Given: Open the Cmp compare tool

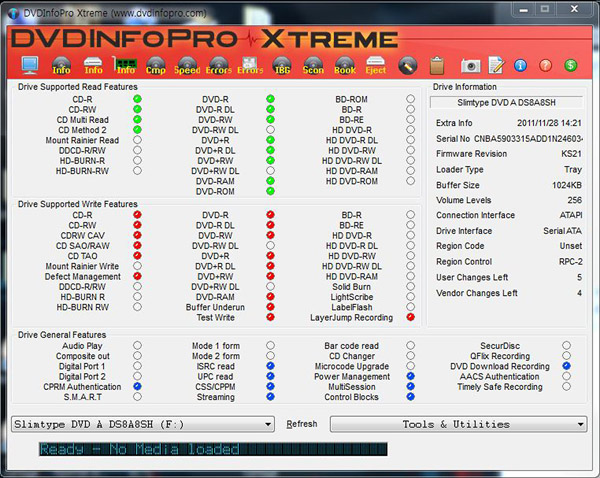Looking at the screenshot, I should 155,65.
